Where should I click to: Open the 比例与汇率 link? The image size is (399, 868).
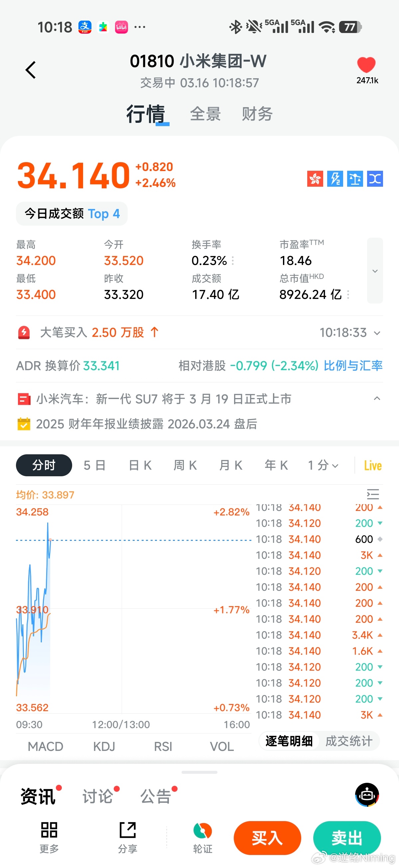(353, 365)
